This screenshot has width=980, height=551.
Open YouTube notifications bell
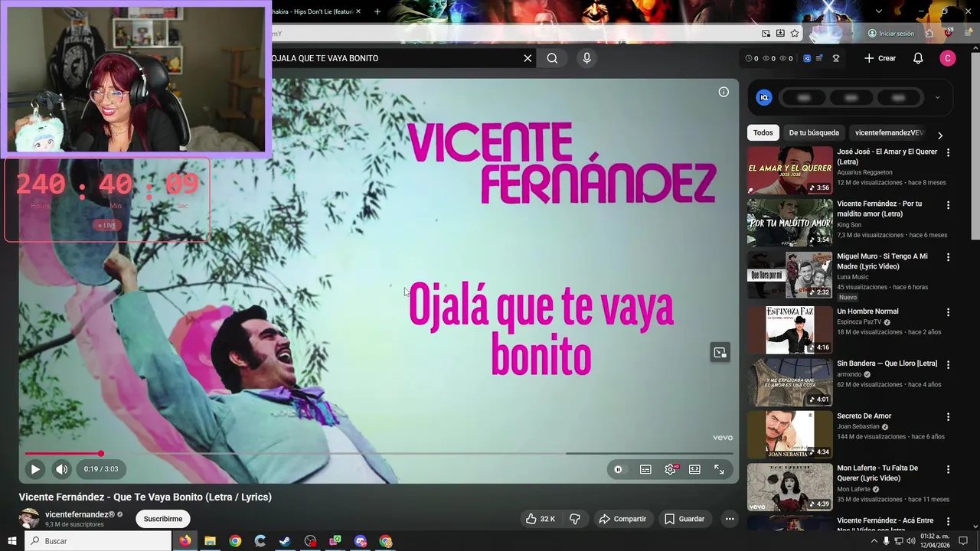tap(918, 58)
